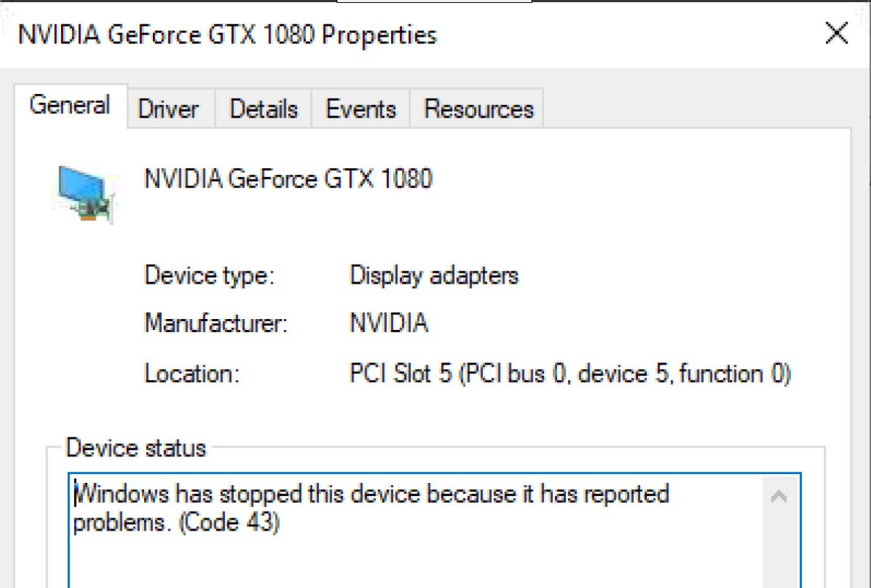Viewport: 871px width, 588px height.
Task: Go to the Events tab
Action: pyautogui.click(x=361, y=110)
